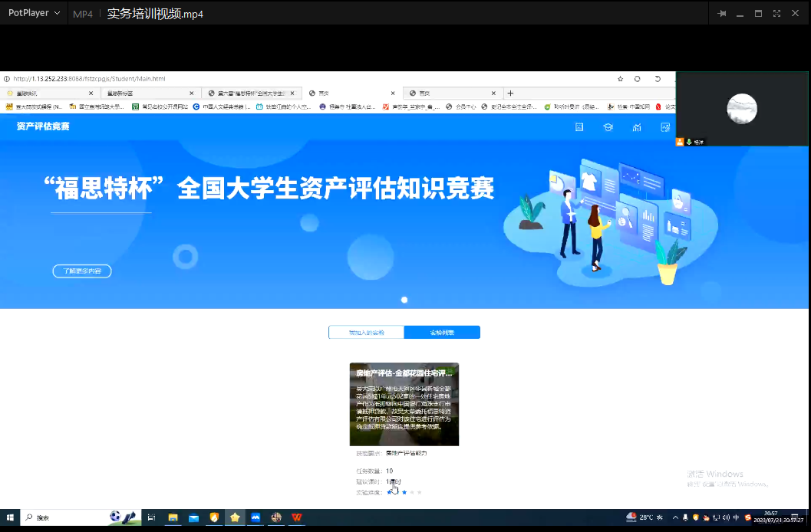The image size is (811, 532).
Task: Open the 房地产评估-金都花园住宅评 experiment card image
Action: 404,405
